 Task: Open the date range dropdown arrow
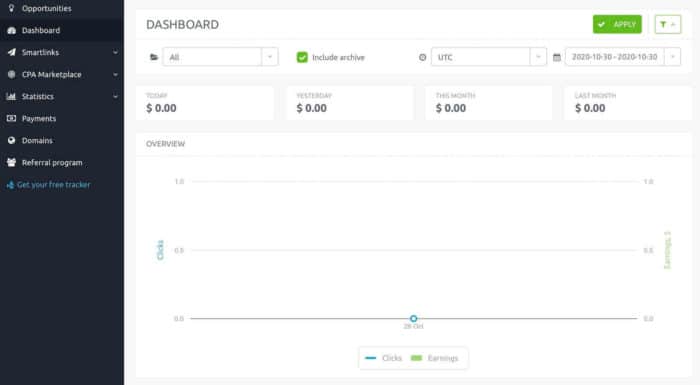672,57
